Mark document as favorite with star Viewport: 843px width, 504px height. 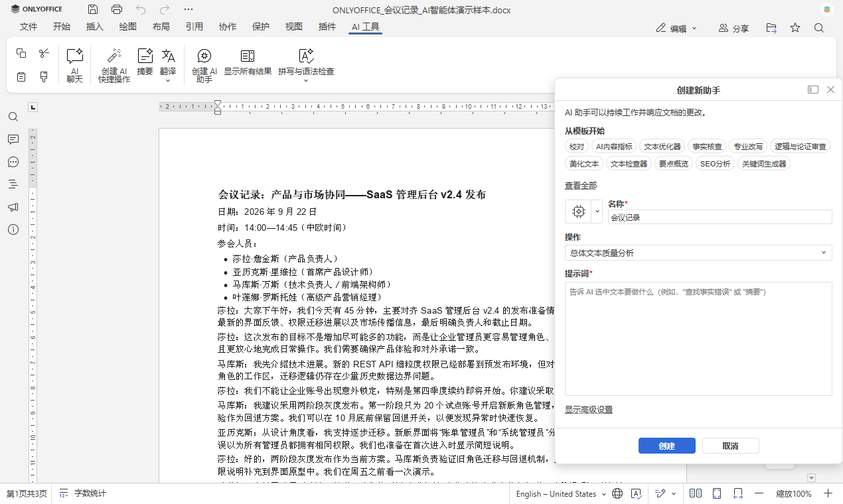click(795, 28)
